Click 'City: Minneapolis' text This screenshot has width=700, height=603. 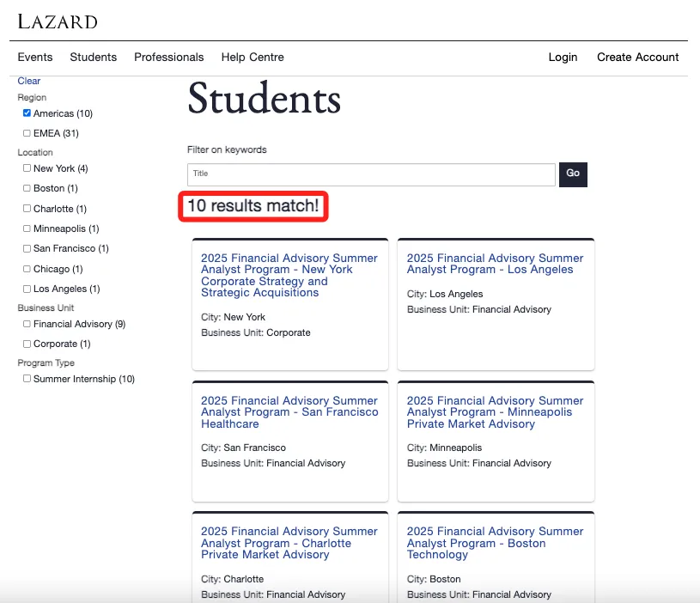[445, 448]
